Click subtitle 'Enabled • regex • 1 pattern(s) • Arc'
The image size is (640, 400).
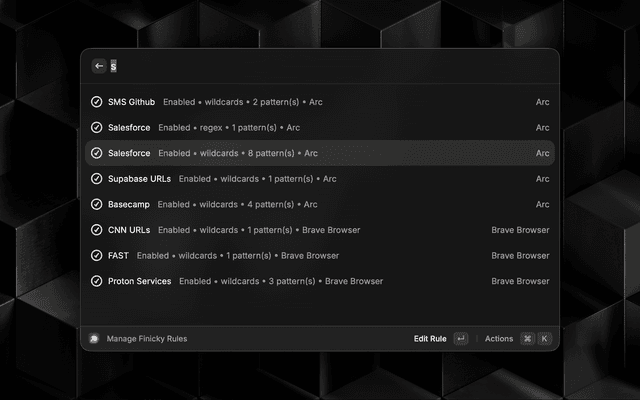(229, 128)
